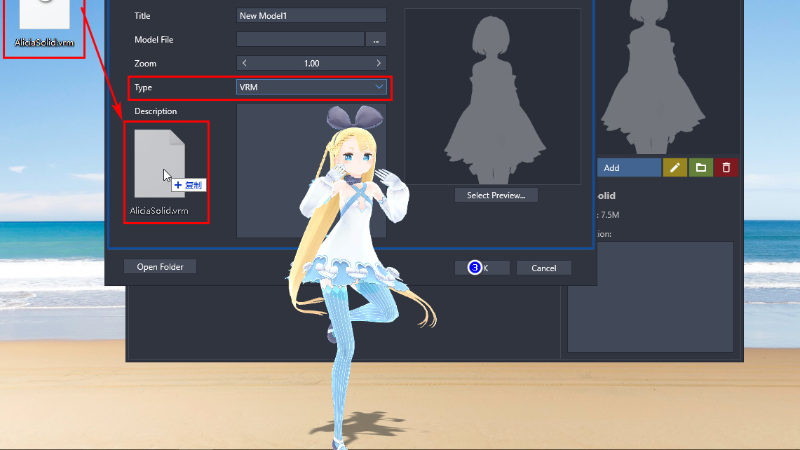Click the Add button in model list
This screenshot has width=800, height=450.
(629, 167)
